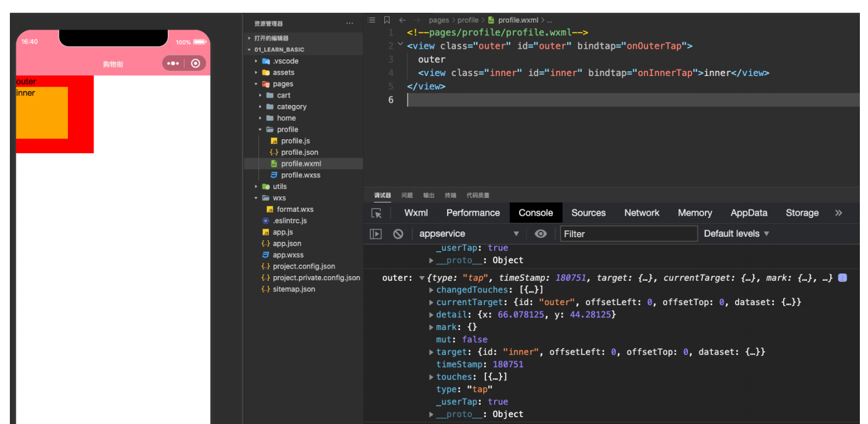Expand the detail x y object
The width and height of the screenshot is (868, 424).
[431, 315]
